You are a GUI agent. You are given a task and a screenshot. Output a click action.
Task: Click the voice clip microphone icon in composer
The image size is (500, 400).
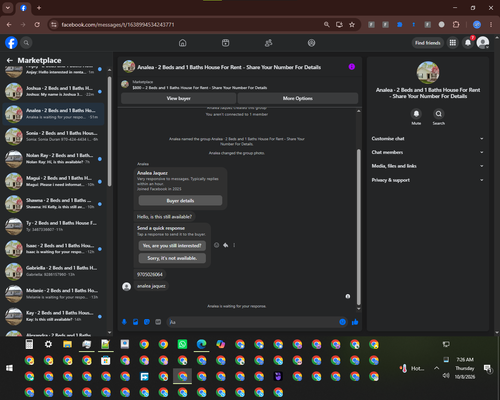tap(124, 322)
